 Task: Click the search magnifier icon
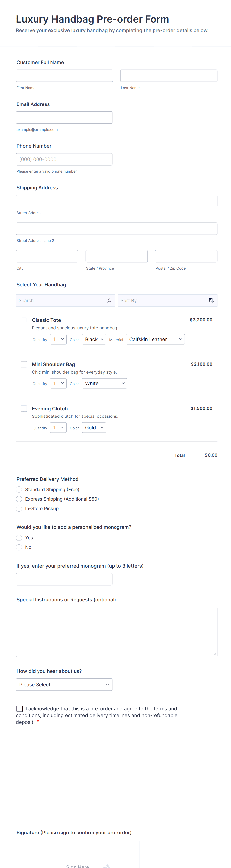coord(109,301)
